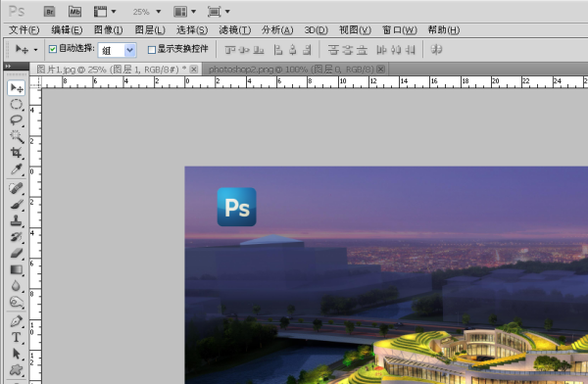
Task: Open Mini Bridge via Mb icon
Action: pos(75,12)
